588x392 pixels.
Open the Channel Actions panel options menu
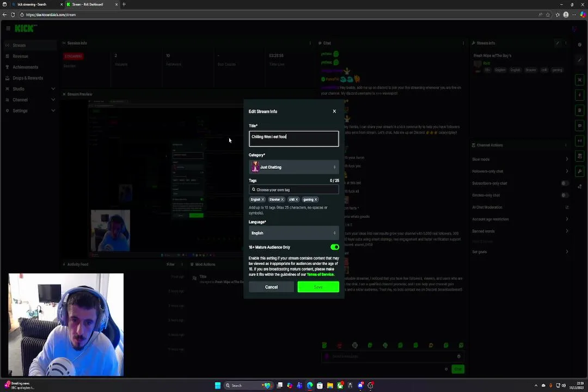(566, 145)
